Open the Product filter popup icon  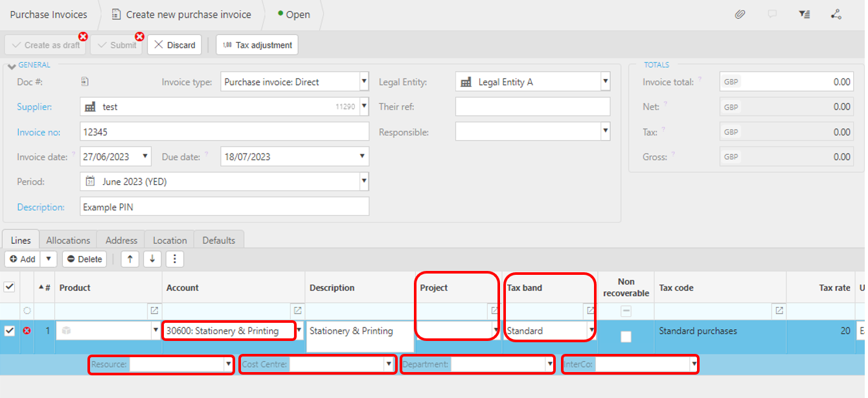coord(154,310)
